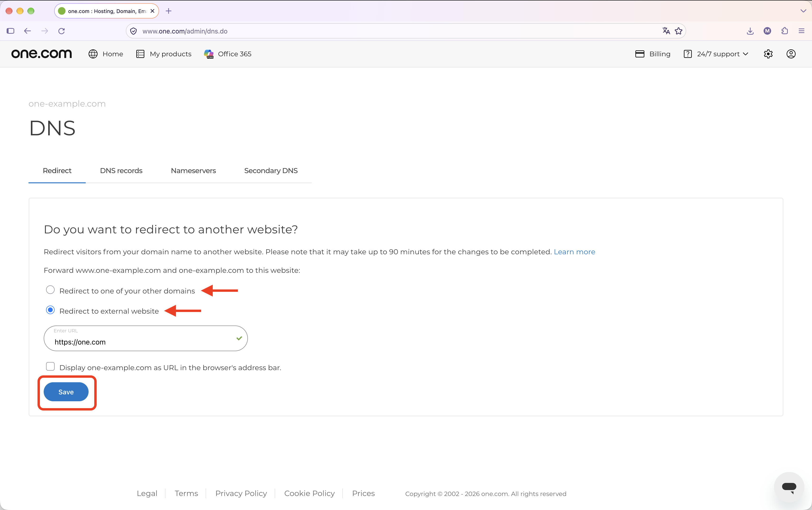Save the redirect settings
This screenshot has width=812, height=510.
[66, 392]
